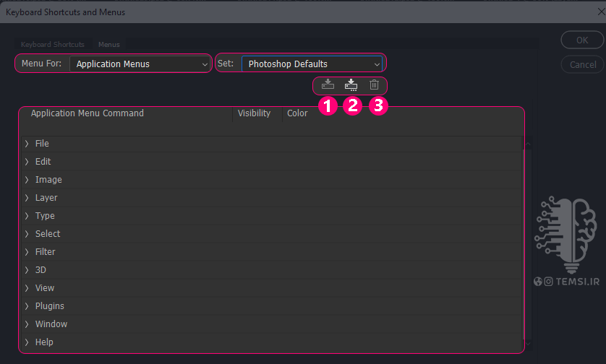Click the Visibility column header
Image resolution: width=606 pixels, height=364 pixels.
click(254, 113)
